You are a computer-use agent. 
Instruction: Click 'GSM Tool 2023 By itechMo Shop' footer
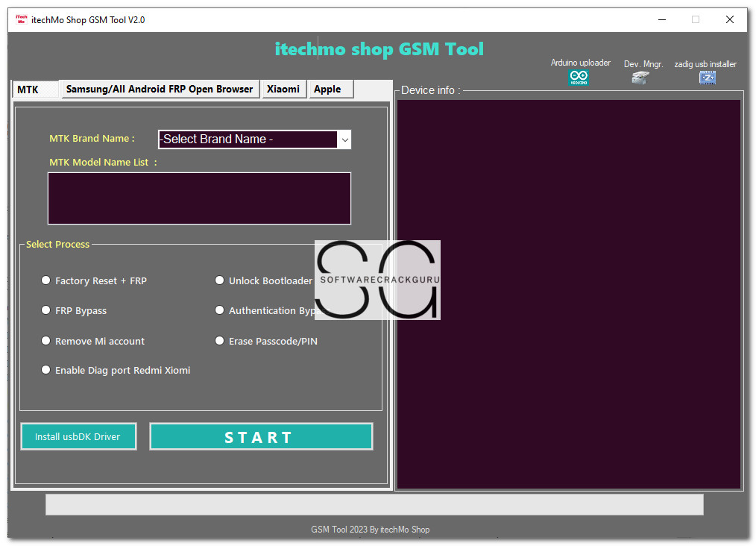[x=371, y=530]
